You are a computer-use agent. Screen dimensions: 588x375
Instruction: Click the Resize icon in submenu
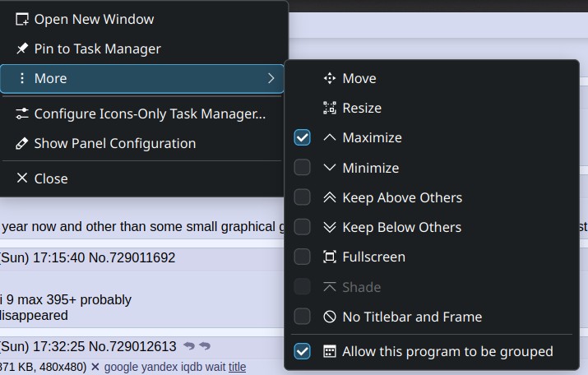click(330, 108)
